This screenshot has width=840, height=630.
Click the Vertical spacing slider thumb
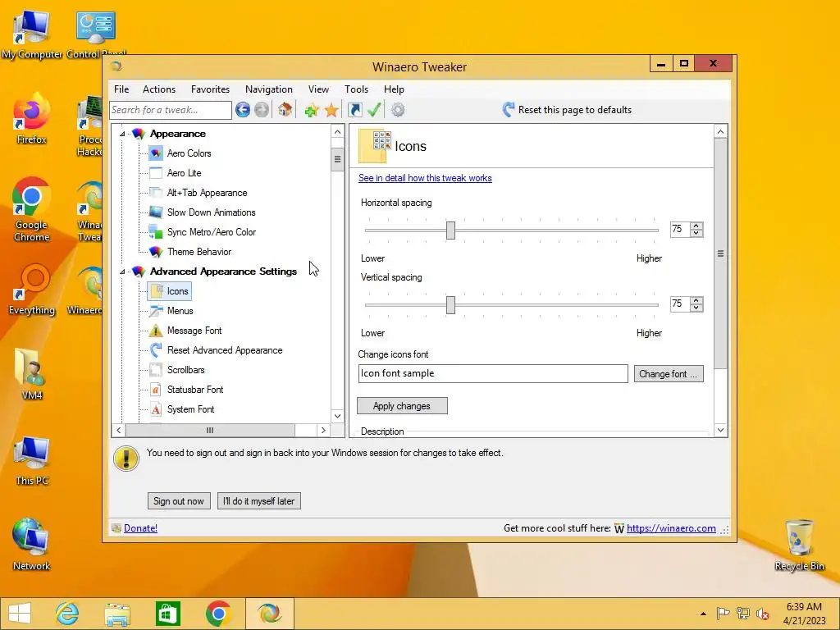(450, 305)
